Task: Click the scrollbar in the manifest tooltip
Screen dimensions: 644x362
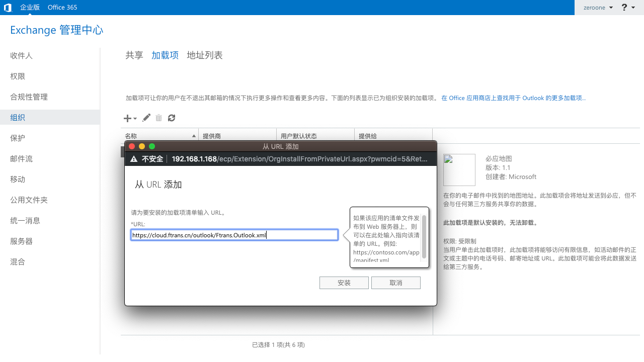Action: pos(424,237)
